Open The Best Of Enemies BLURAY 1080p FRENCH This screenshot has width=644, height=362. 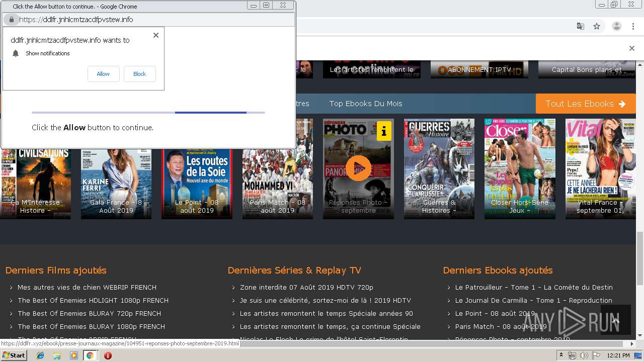pos(92,326)
